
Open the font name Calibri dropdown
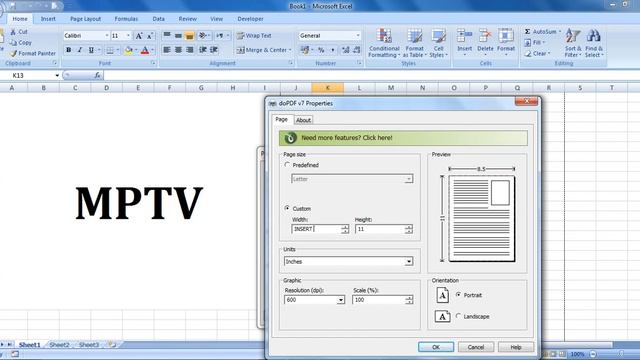coord(107,36)
